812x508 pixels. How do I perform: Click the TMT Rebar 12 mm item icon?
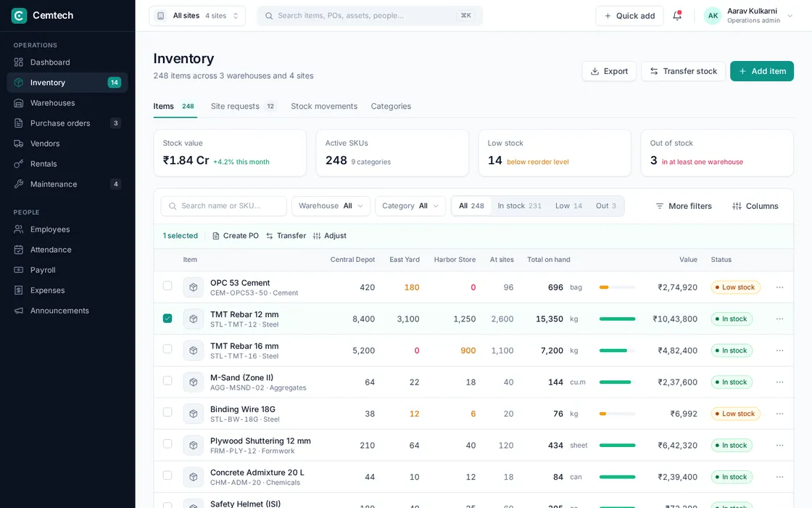pos(193,319)
